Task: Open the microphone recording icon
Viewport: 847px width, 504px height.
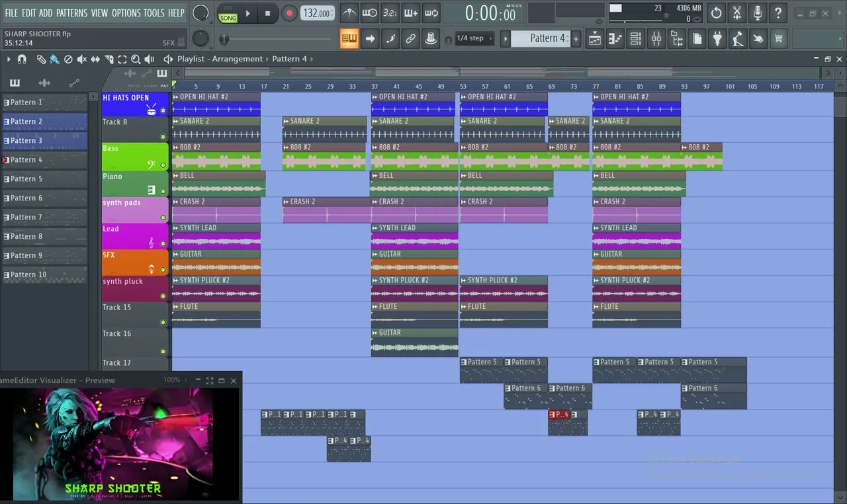Action: 758,13
